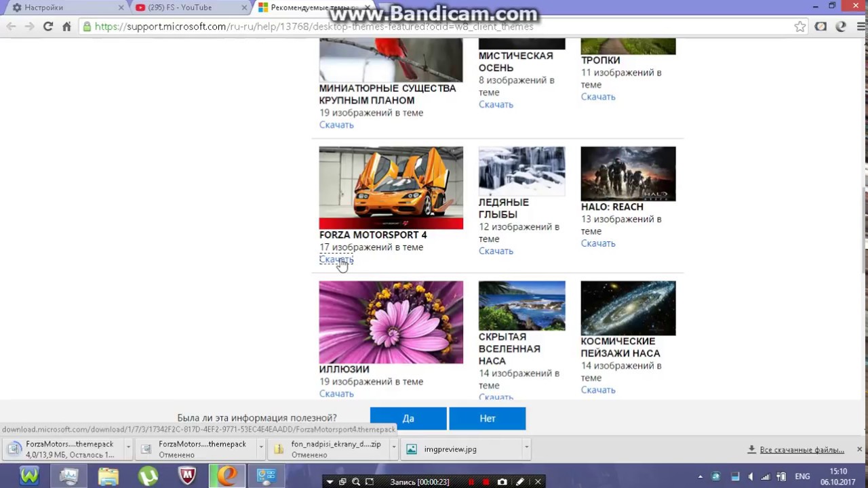
Task: Switch the ENG input language indicator
Action: pyautogui.click(x=802, y=476)
